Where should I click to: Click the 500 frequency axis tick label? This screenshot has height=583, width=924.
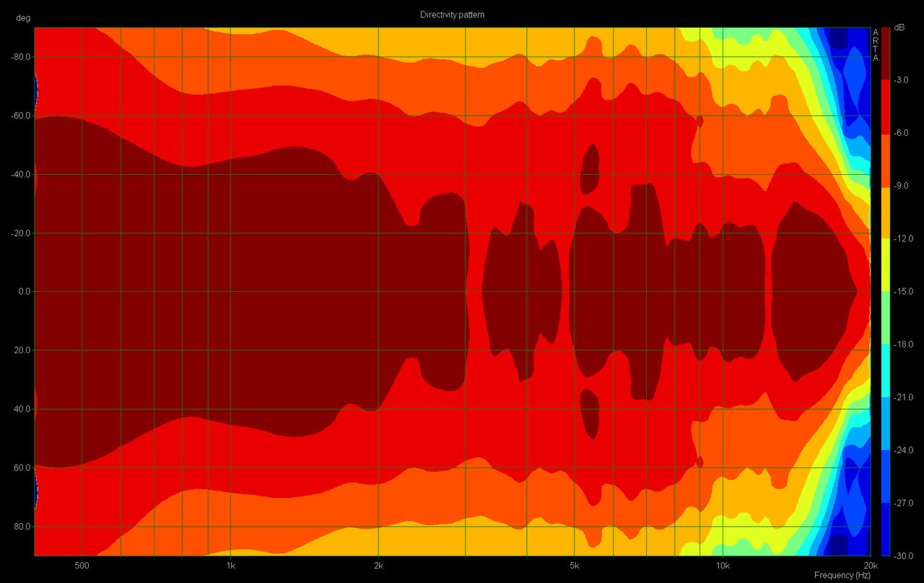point(82,564)
